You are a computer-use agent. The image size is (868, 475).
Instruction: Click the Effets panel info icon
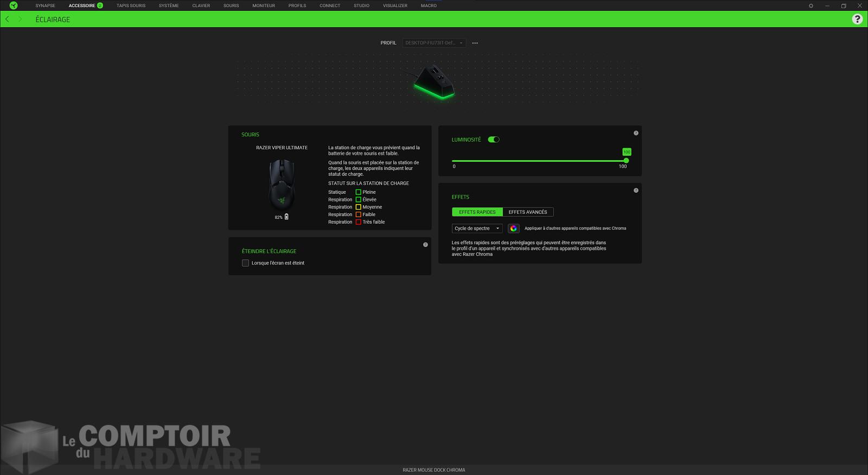[x=636, y=191]
